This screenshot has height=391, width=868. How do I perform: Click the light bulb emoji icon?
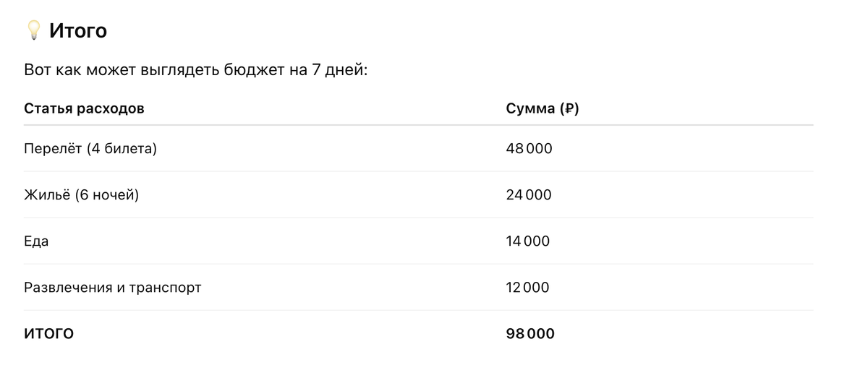(33, 30)
